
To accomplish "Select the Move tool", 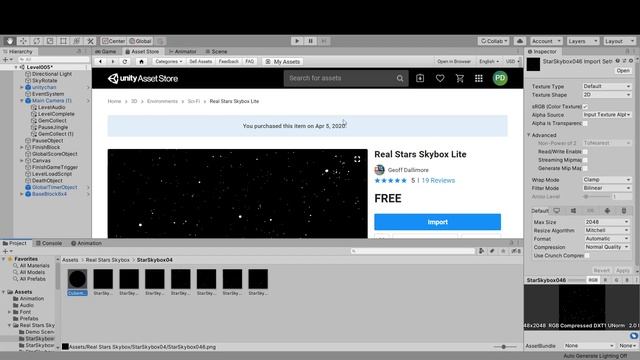I will pyautogui.click(x=23, y=41).
